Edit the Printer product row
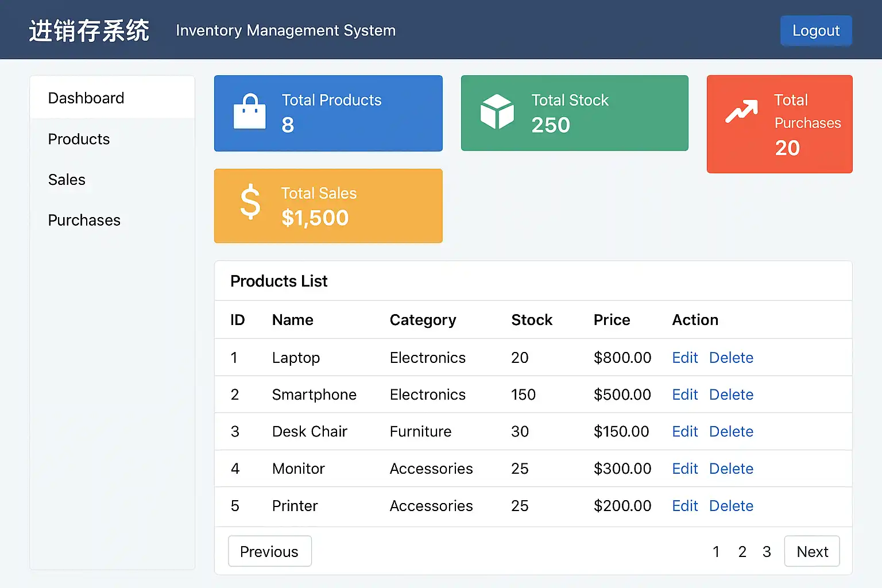882x588 pixels. (684, 506)
